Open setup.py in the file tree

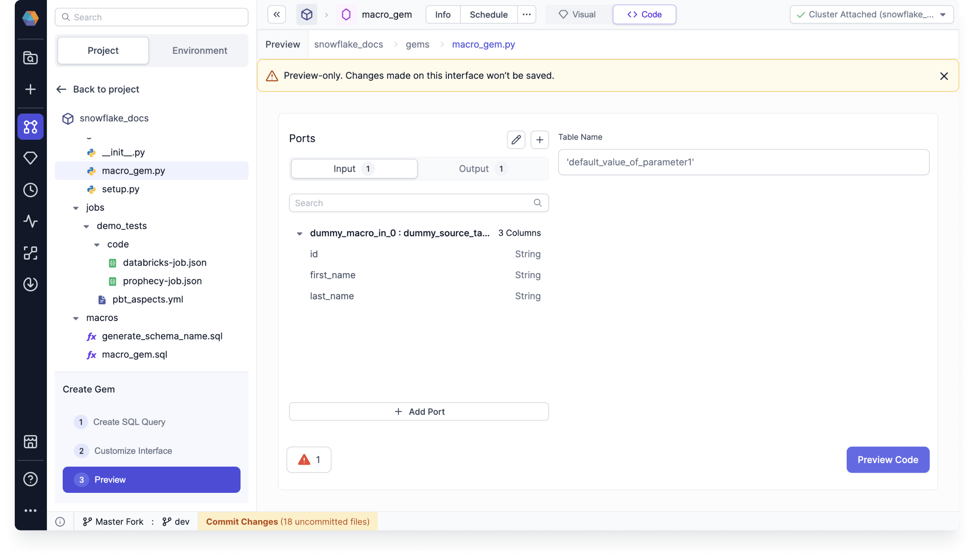pyautogui.click(x=152, y=189)
